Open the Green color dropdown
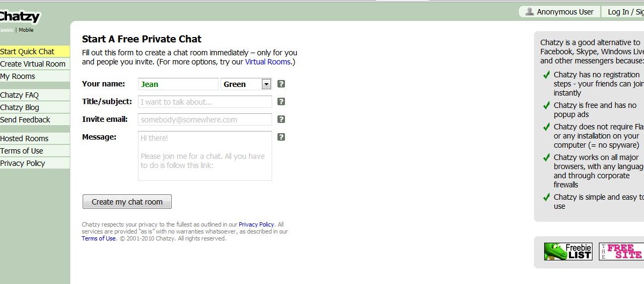The width and height of the screenshot is (644, 284). click(246, 84)
